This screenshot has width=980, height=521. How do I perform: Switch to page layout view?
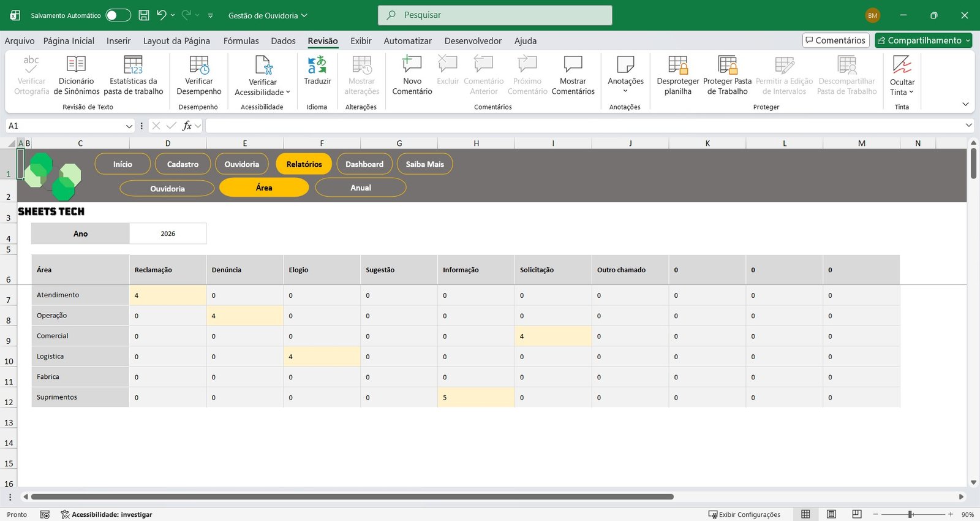831,514
